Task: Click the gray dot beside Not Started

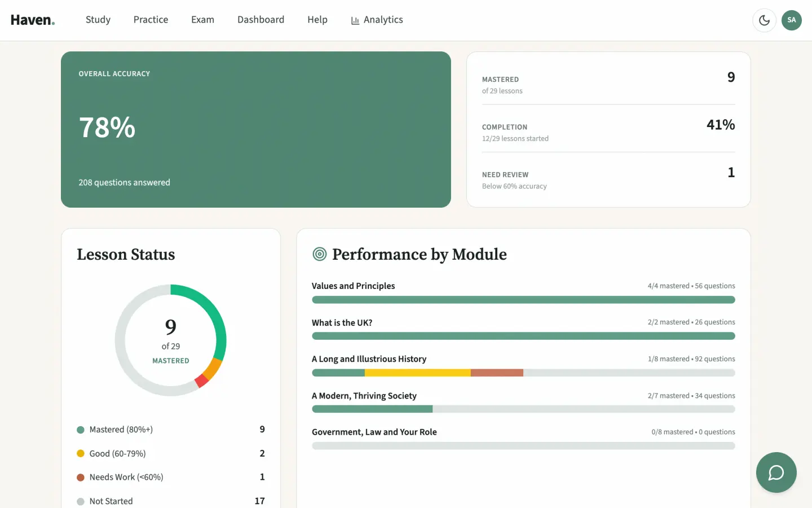Action: [81, 501]
